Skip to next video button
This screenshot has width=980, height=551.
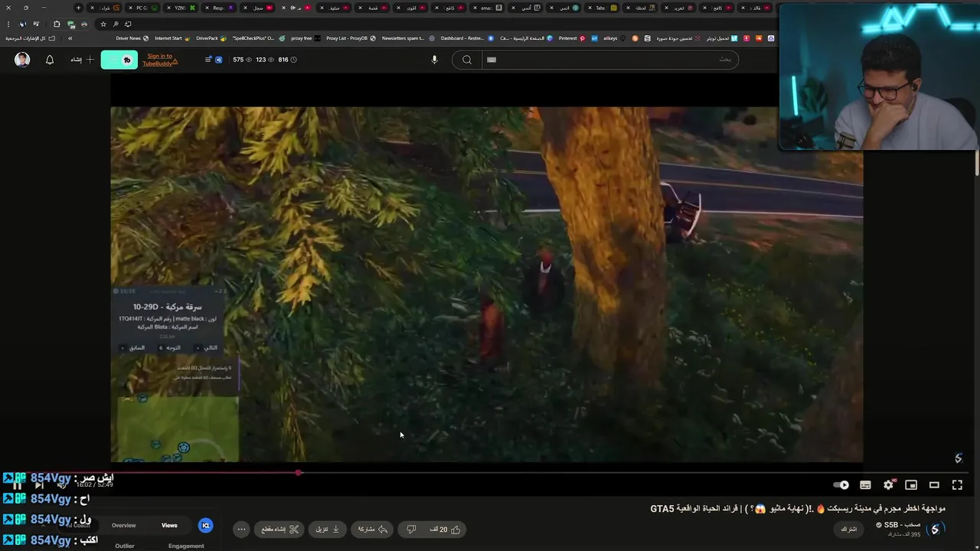pyautogui.click(x=39, y=485)
